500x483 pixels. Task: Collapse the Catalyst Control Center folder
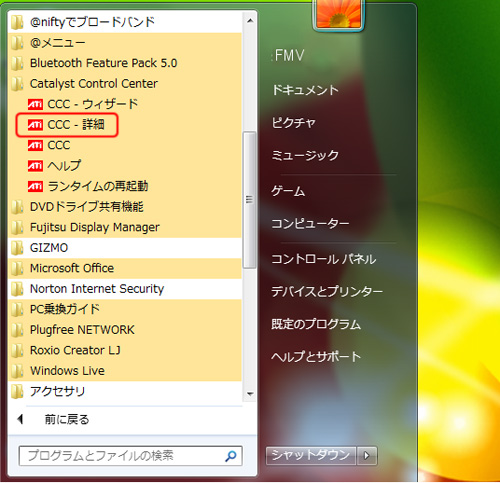[125, 84]
